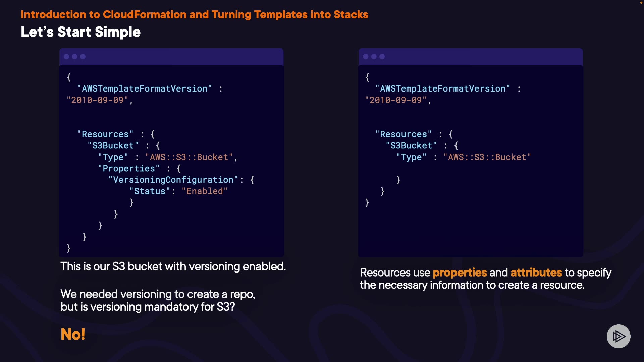
Task: Click first dot in left code window
Action: pos(66,57)
